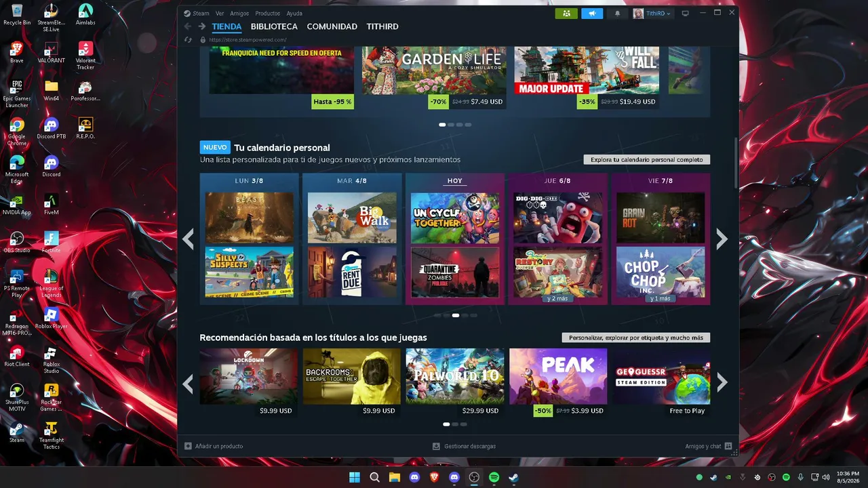Open the green friends button in Steam's title bar

pyautogui.click(x=566, y=14)
